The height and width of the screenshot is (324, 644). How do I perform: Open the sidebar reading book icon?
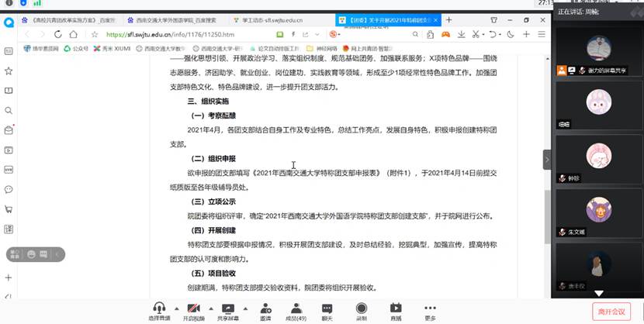pyautogui.click(x=9, y=91)
